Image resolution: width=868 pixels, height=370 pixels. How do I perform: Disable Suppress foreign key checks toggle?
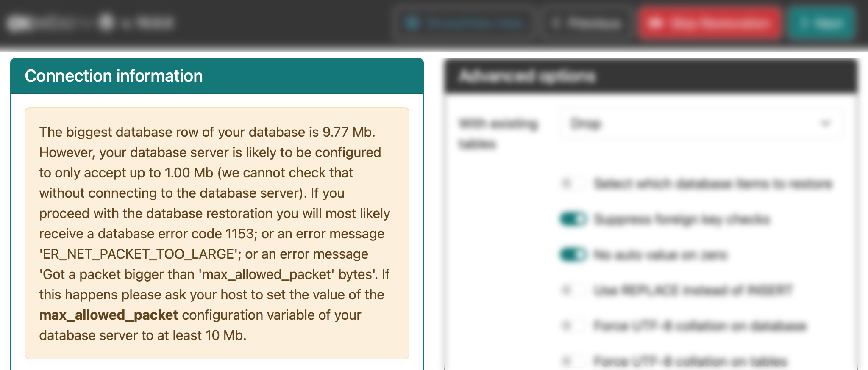(573, 219)
